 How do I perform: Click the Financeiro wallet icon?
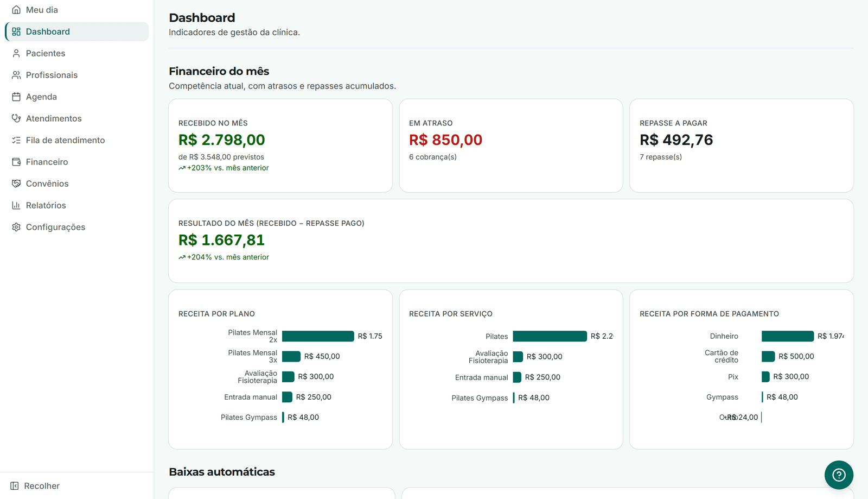pyautogui.click(x=16, y=162)
